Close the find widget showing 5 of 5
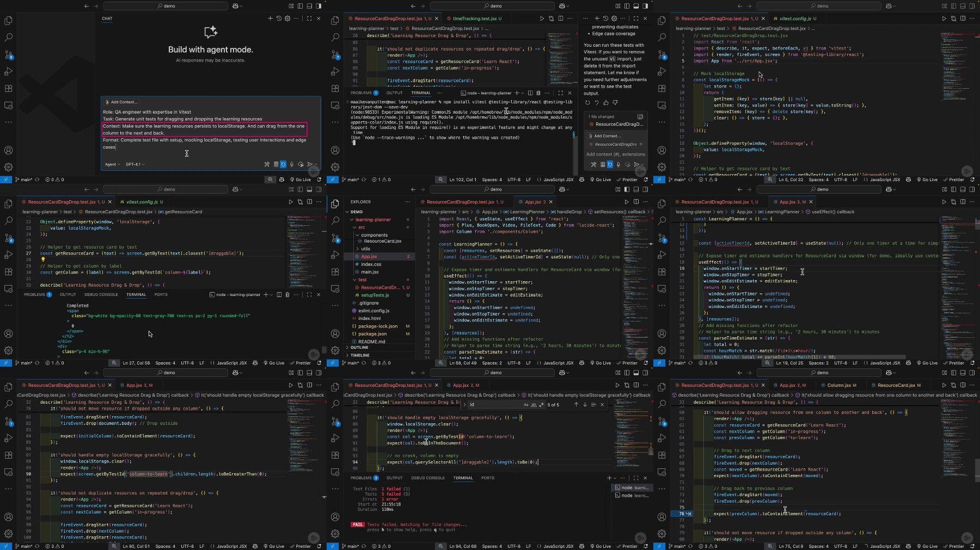Screen dimensions: 980x550 click(x=602, y=405)
